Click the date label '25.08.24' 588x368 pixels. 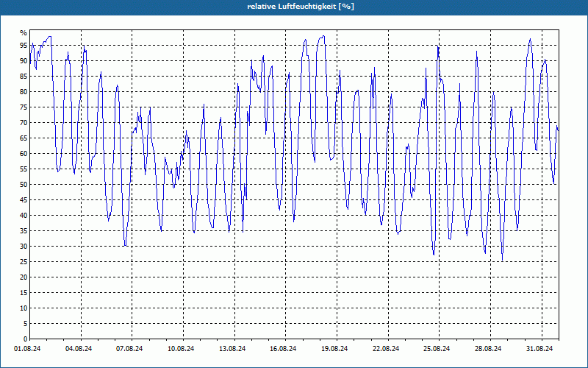(437, 349)
